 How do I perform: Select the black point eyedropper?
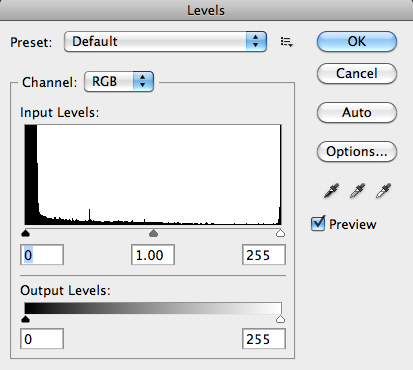pyautogui.click(x=331, y=191)
